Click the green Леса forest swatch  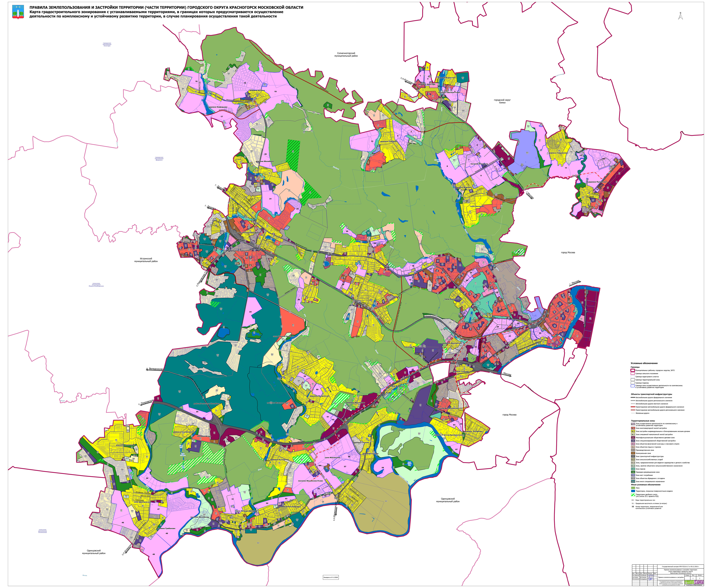point(633,488)
